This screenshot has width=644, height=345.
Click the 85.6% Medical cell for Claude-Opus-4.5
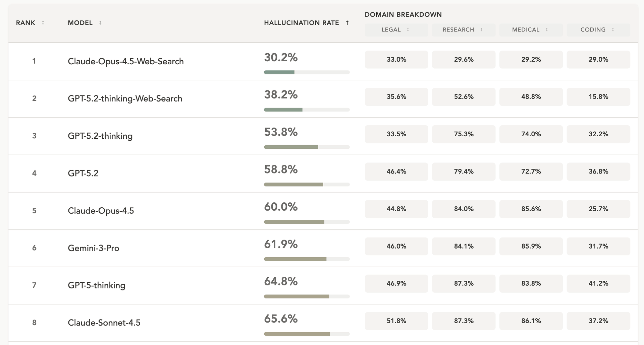[531, 209]
